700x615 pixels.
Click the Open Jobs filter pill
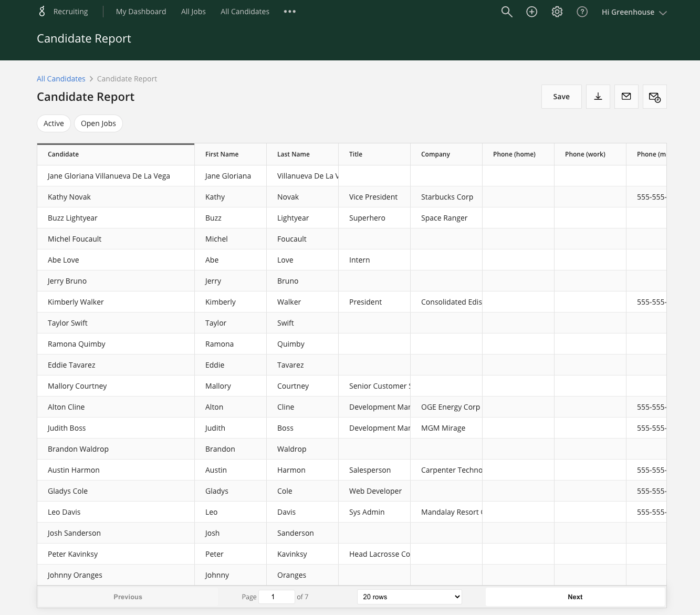tap(98, 123)
